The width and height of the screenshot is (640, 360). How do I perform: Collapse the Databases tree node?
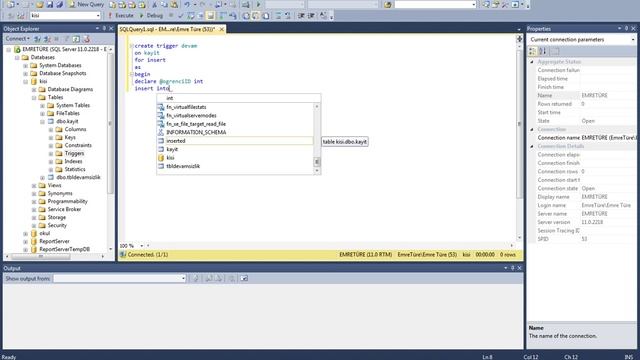click(17, 57)
